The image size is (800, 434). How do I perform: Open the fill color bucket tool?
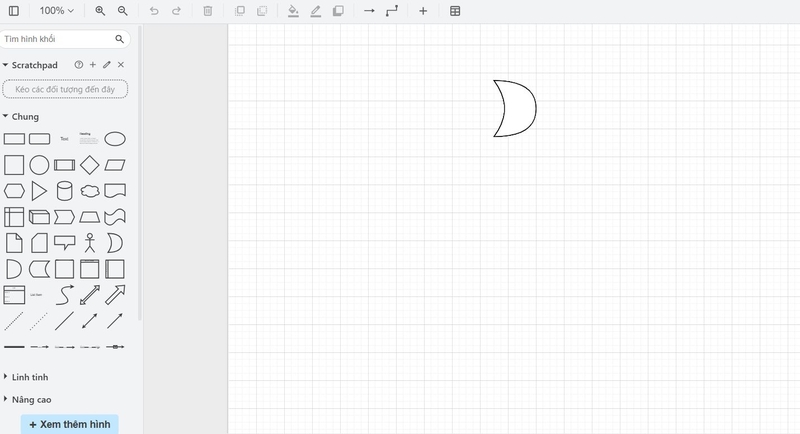pyautogui.click(x=293, y=11)
